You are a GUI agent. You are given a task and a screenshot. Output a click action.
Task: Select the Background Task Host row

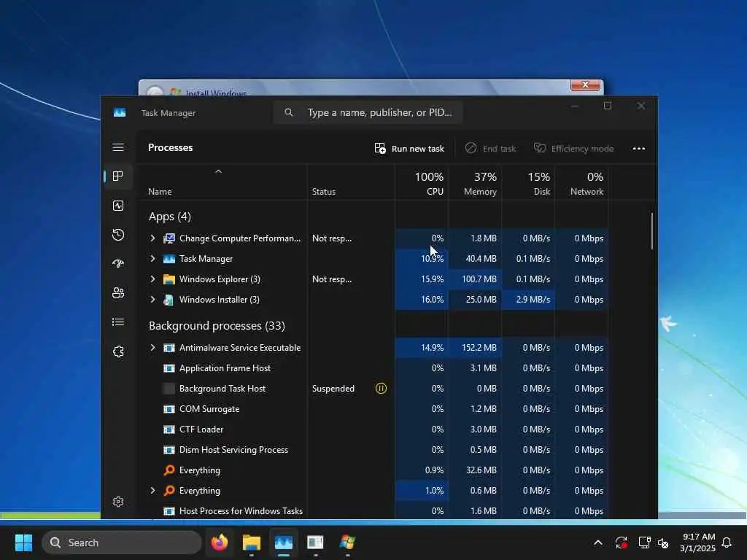[373, 389]
